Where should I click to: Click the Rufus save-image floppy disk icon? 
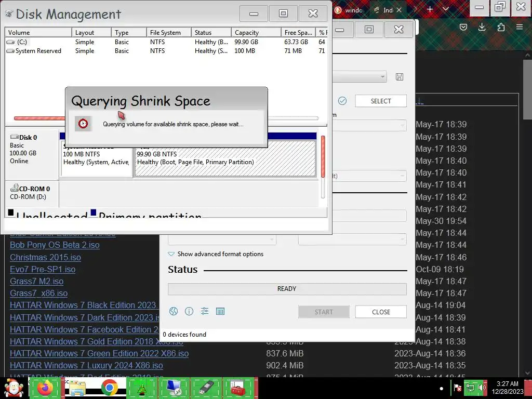pos(400,77)
